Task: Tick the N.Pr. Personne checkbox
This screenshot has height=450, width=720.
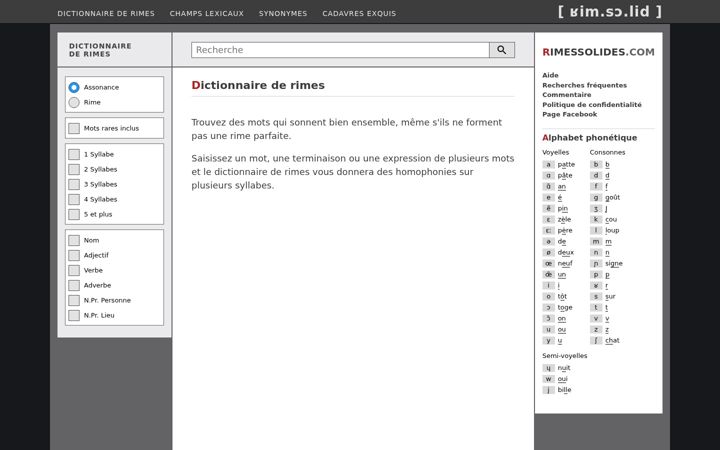Action: point(74,300)
